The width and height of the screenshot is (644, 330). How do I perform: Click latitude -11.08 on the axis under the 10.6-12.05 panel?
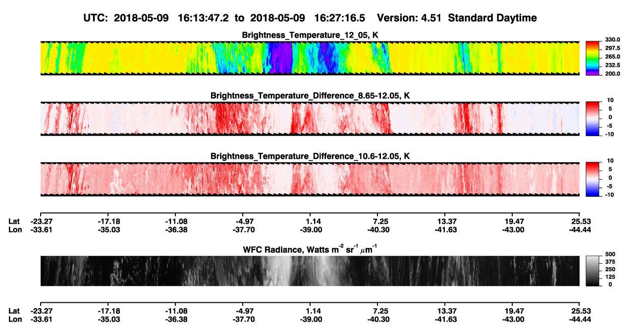point(177,221)
